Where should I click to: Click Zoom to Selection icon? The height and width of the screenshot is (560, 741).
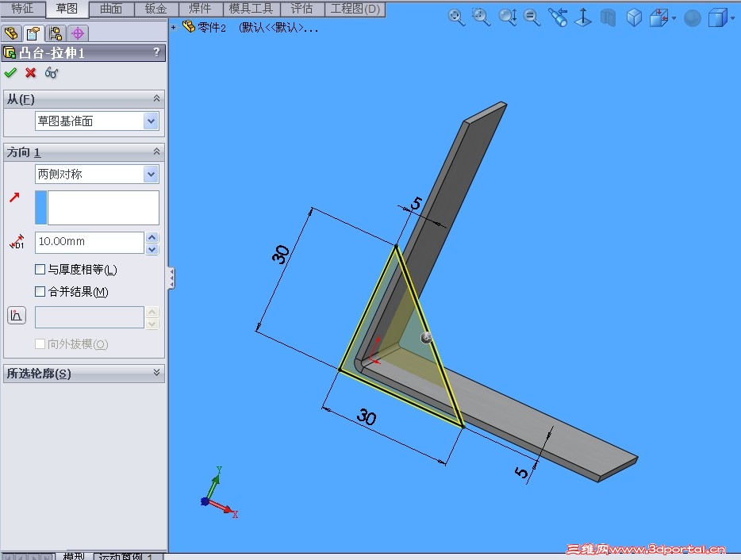tap(532, 17)
